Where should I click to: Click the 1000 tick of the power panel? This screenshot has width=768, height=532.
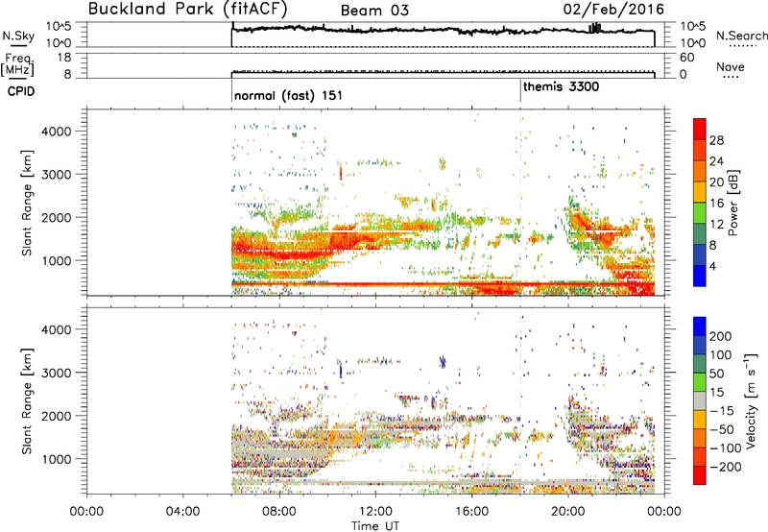[x=56, y=260]
